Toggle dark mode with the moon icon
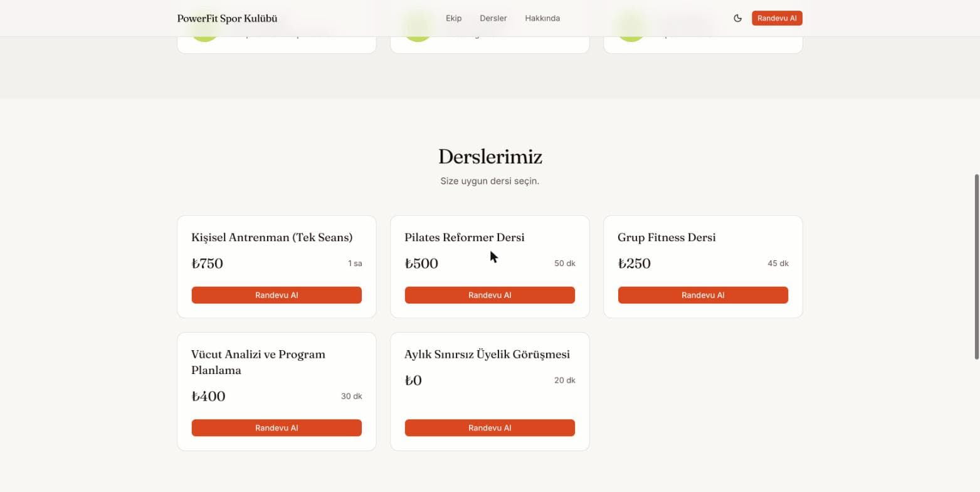This screenshot has width=980, height=492. [737, 18]
